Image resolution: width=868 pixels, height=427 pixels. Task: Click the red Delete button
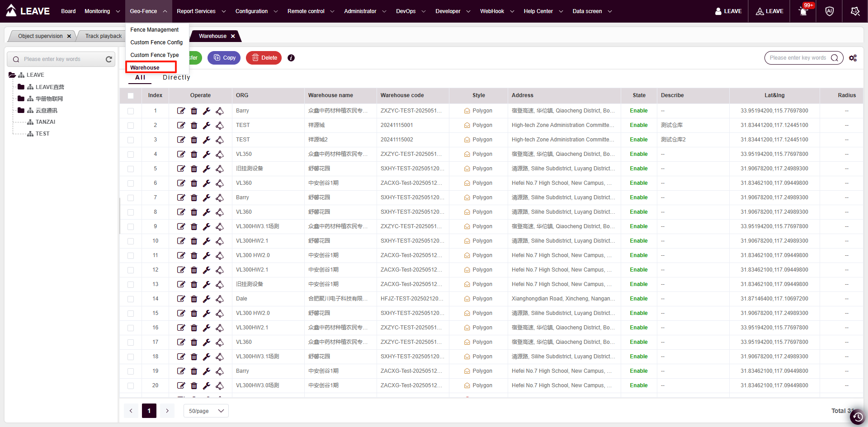tap(264, 58)
